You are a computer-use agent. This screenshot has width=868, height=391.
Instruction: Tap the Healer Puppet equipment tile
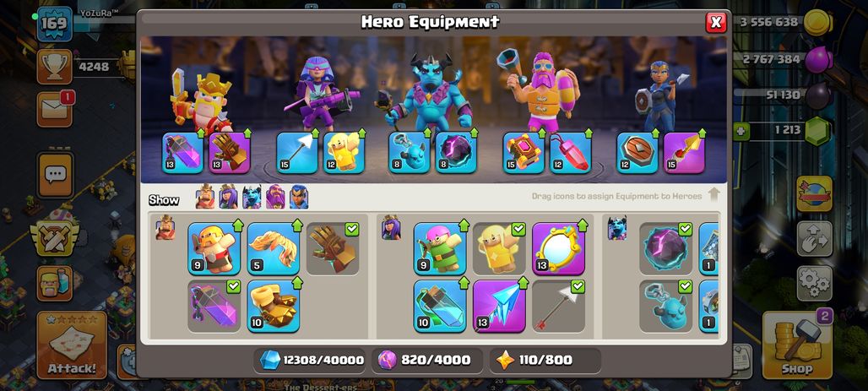pyautogui.click(x=499, y=248)
